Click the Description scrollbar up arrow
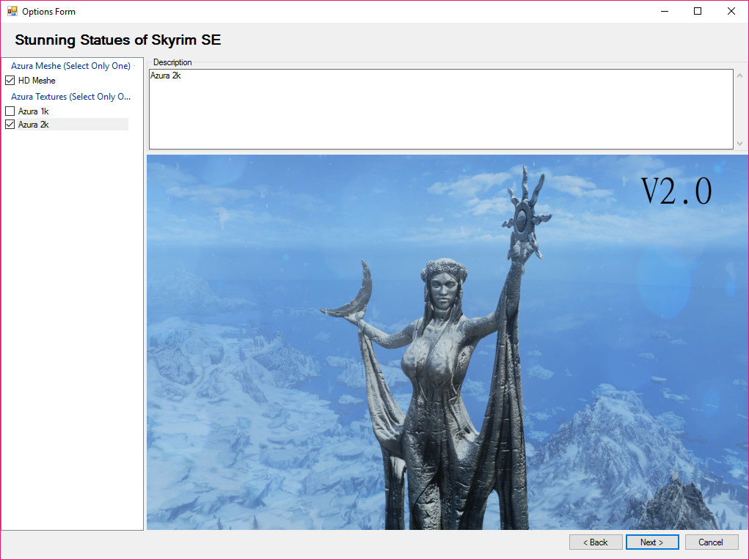749x560 pixels. pos(739,75)
